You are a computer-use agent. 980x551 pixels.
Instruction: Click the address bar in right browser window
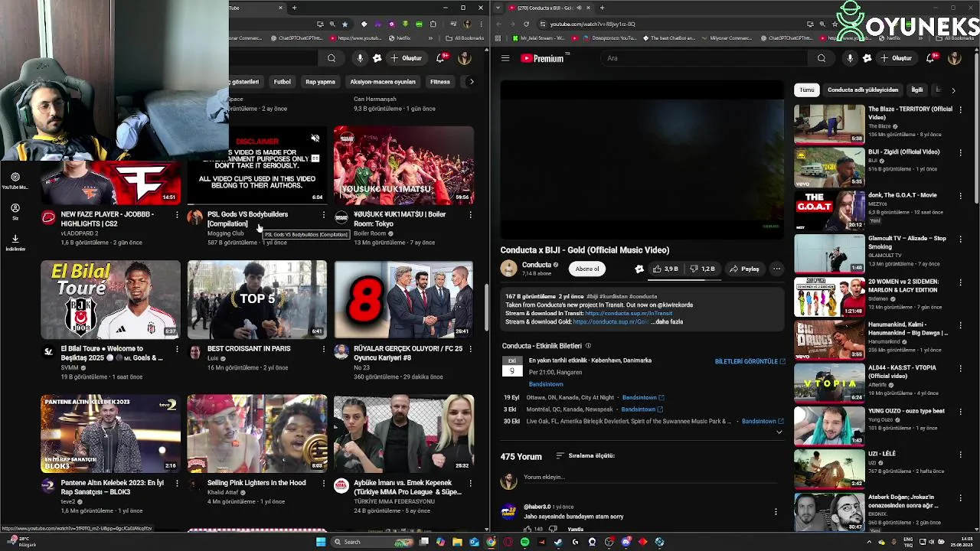point(674,24)
